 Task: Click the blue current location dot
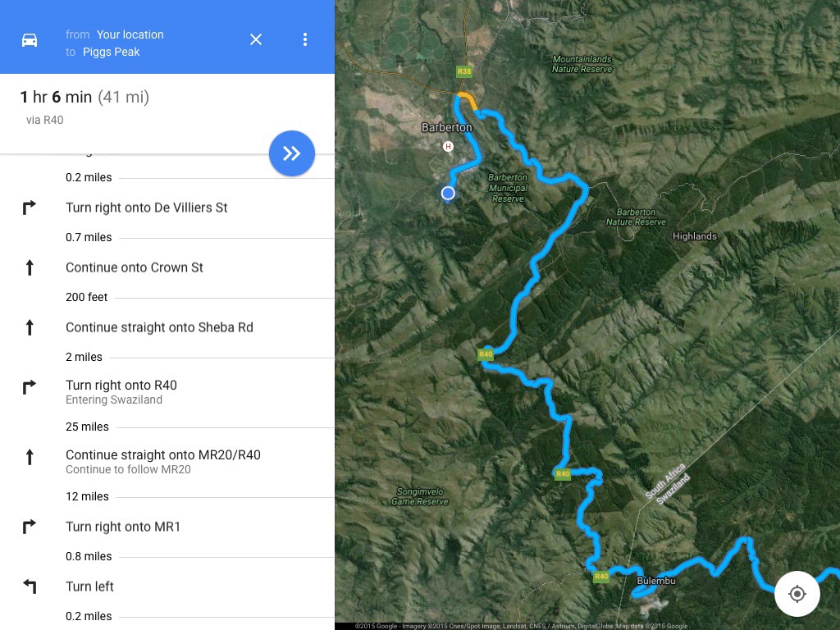[x=448, y=194]
